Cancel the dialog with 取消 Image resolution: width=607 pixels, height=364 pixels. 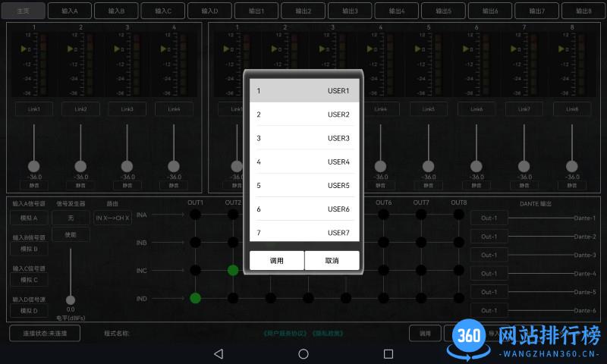[332, 260]
